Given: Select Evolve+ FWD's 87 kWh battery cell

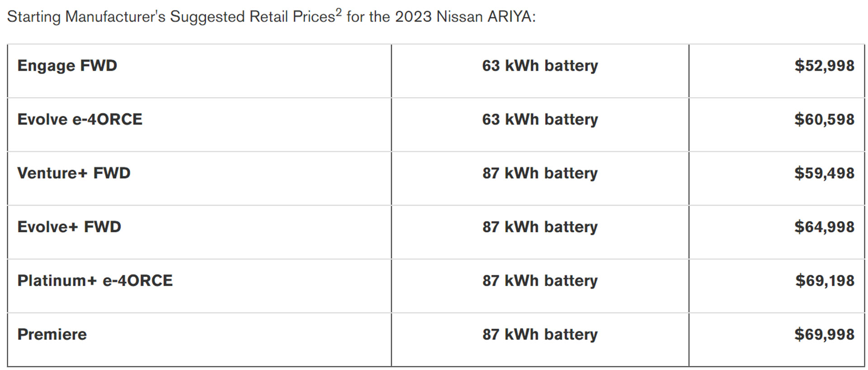Looking at the screenshot, I should [540, 227].
